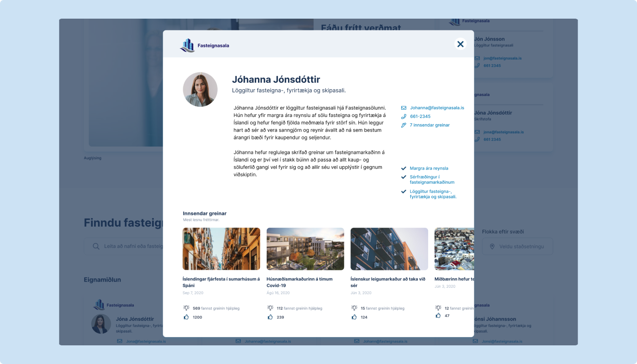Click the pen icon beside 7 innsendar greinar
Screen dimensions: 637x364
pos(404,125)
